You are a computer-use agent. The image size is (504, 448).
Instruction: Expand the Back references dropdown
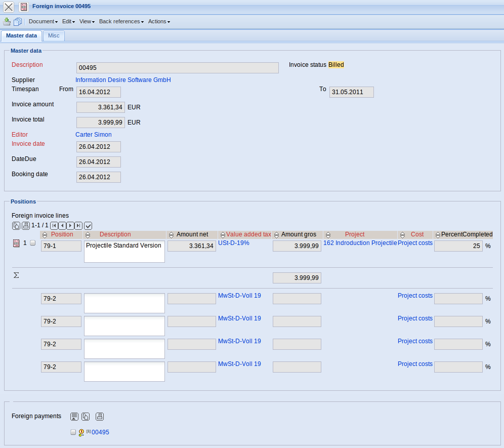tap(121, 22)
